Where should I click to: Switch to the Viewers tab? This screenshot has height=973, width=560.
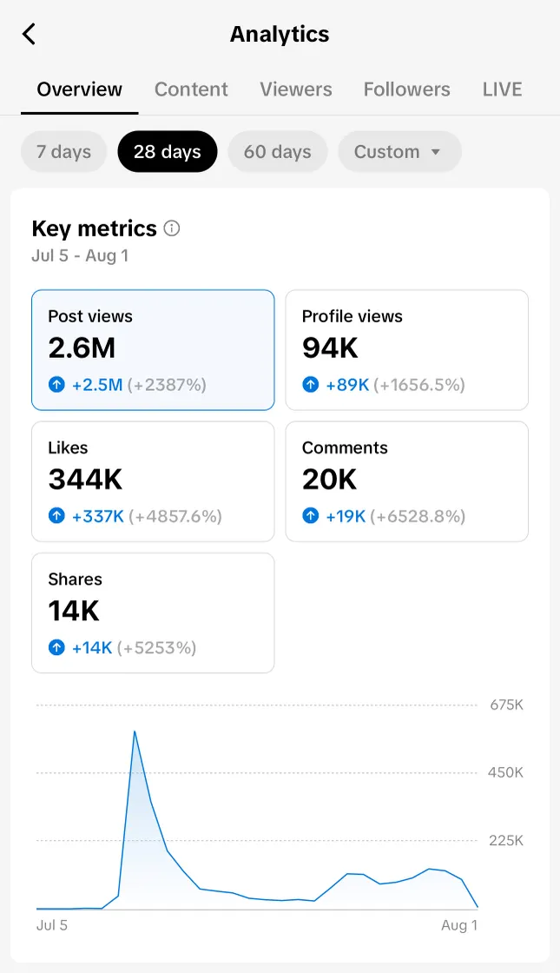[x=296, y=89]
